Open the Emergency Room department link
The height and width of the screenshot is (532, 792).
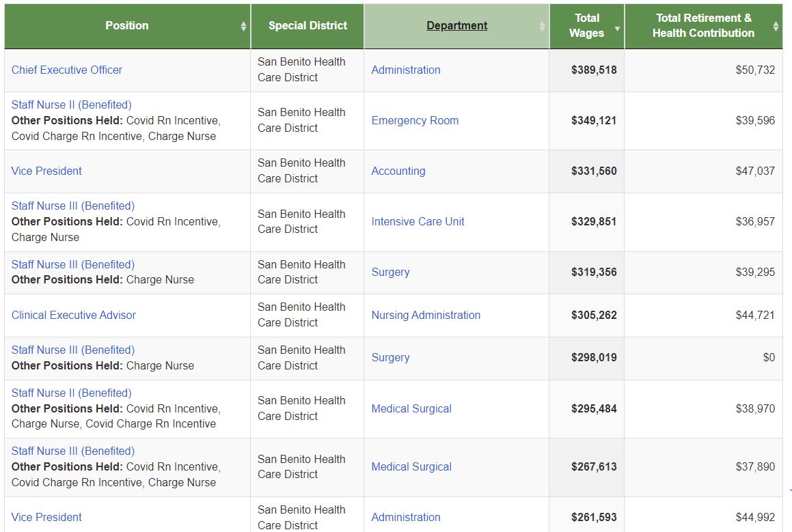click(x=415, y=120)
